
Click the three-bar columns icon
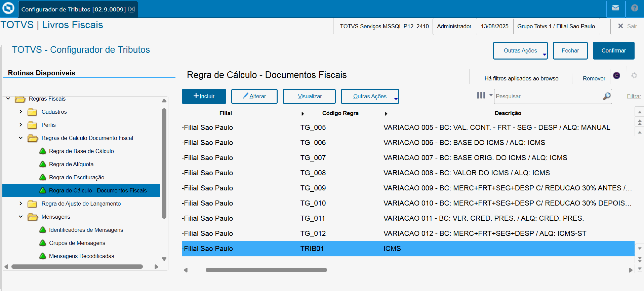[x=481, y=96]
